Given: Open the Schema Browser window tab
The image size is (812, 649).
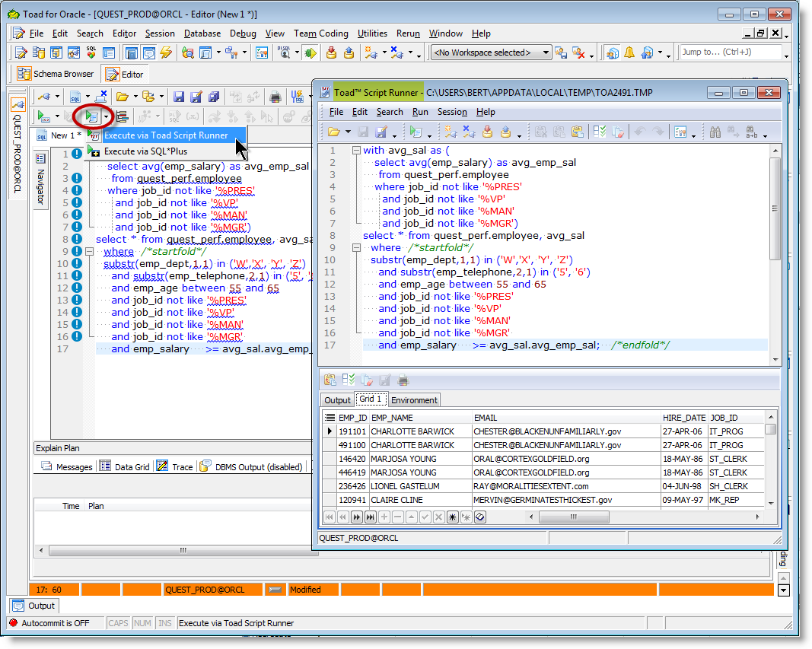Looking at the screenshot, I should 56,74.
